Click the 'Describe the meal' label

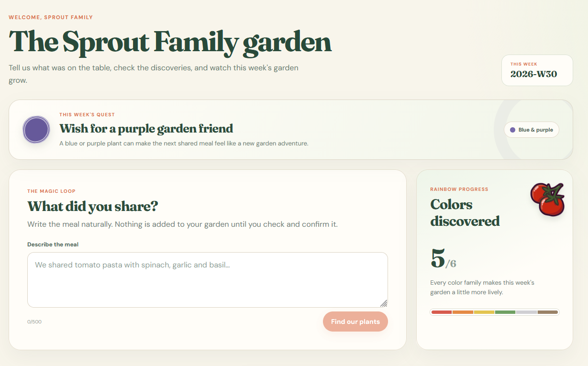point(53,244)
